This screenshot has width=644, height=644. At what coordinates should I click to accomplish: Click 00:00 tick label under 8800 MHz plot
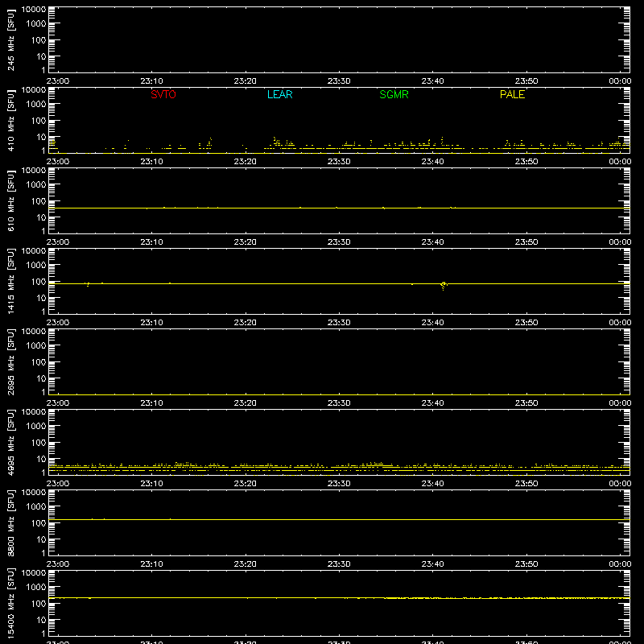(x=620, y=564)
